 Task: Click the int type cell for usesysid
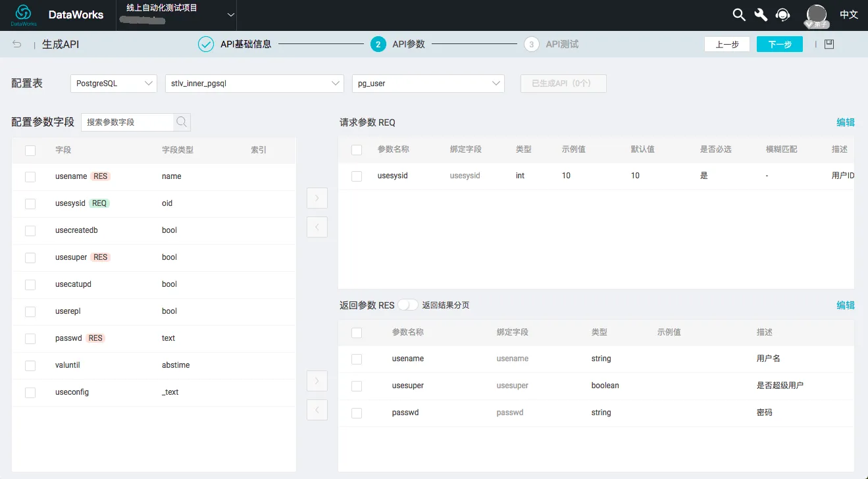click(x=520, y=176)
